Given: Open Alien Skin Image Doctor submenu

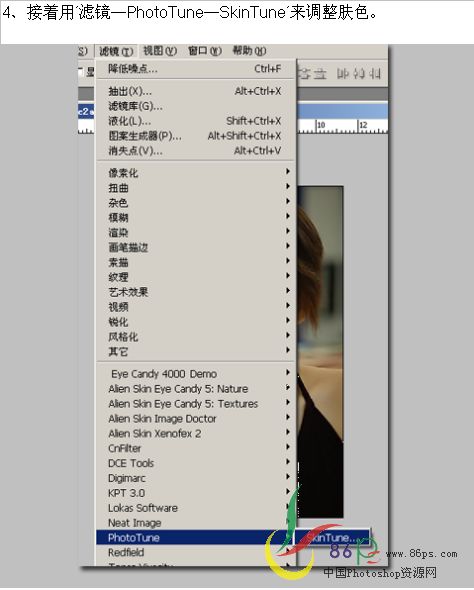Looking at the screenshot, I should click(x=196, y=418).
